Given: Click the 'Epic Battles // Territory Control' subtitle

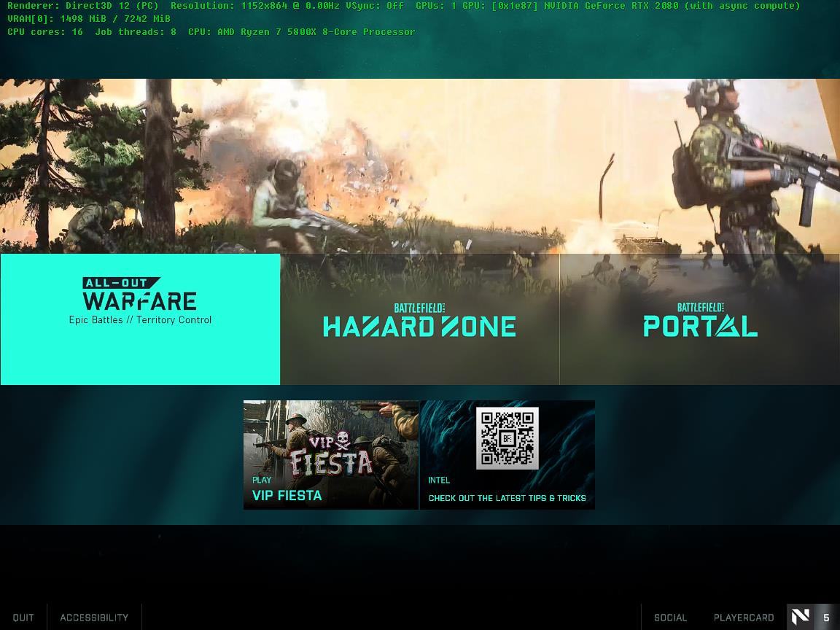Looking at the screenshot, I should tap(140, 320).
